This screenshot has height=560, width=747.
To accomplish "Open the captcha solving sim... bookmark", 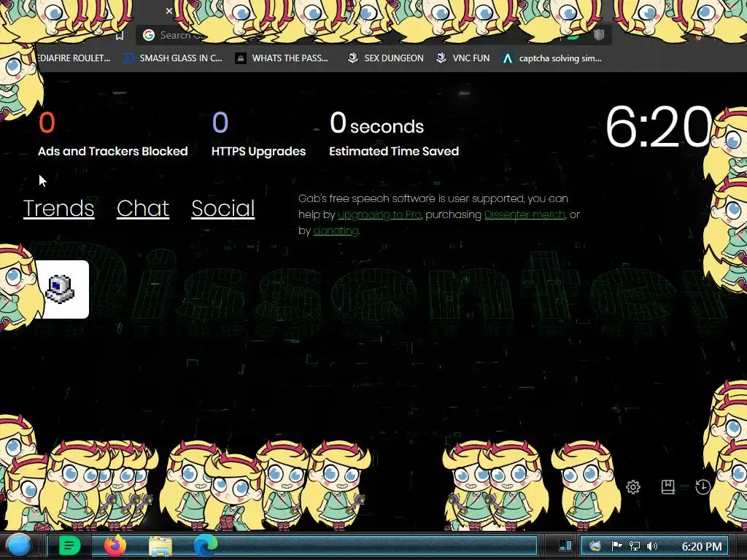I will (551, 58).
